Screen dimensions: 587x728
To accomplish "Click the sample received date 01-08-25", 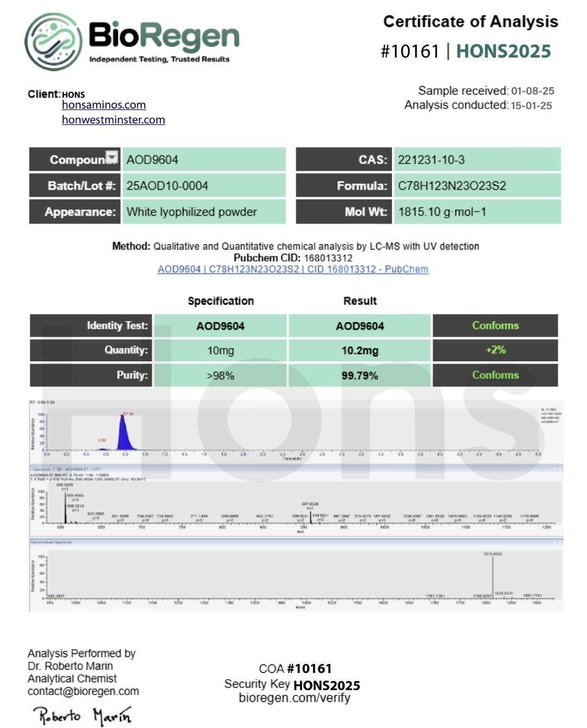I will tap(533, 91).
